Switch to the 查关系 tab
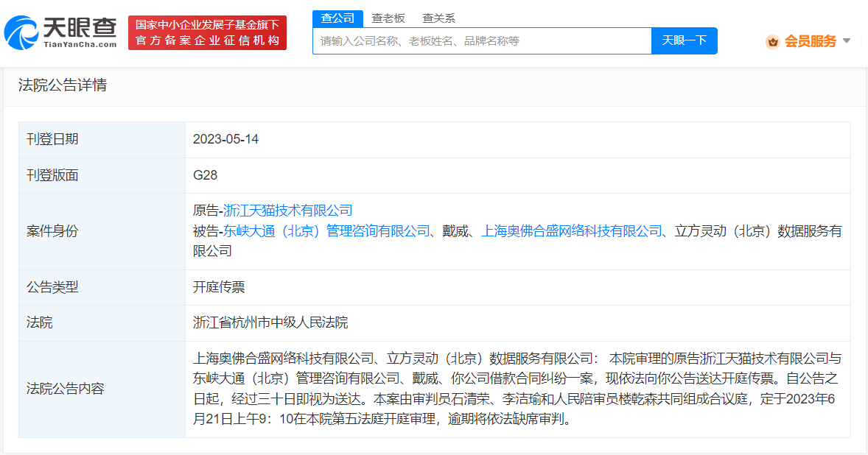 439,18
